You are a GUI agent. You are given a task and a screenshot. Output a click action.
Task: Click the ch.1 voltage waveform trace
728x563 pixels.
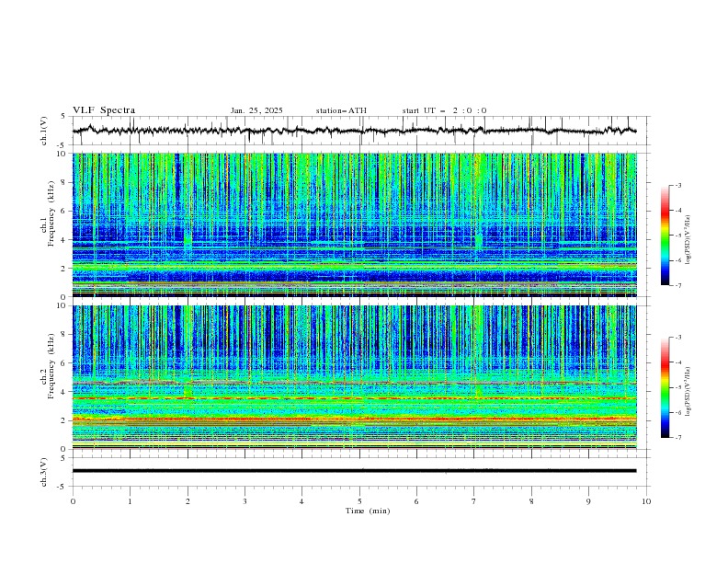[354, 131]
